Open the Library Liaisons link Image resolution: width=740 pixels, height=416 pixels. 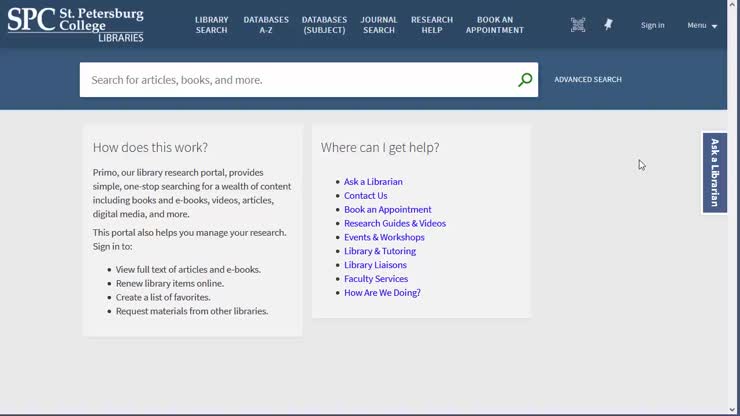375,265
